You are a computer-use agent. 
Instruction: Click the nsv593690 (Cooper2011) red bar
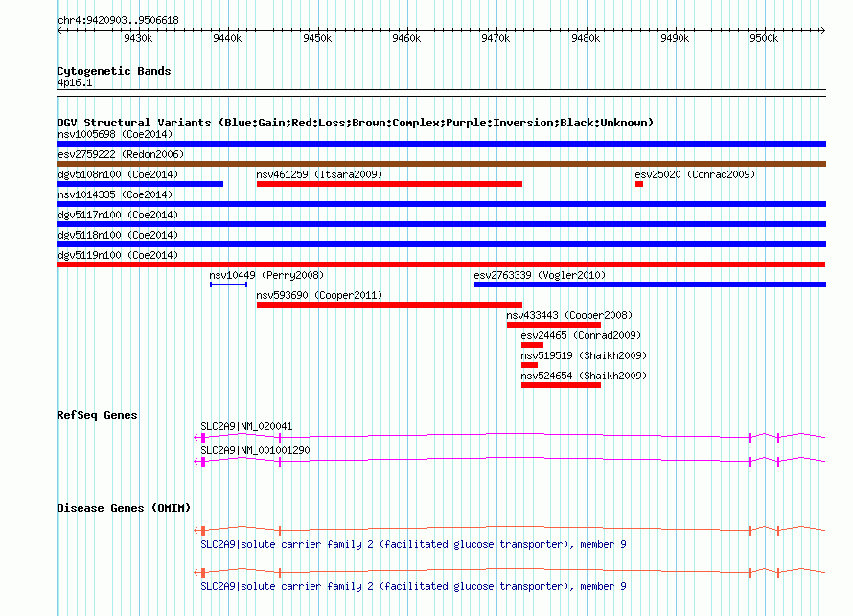pyautogui.click(x=389, y=305)
